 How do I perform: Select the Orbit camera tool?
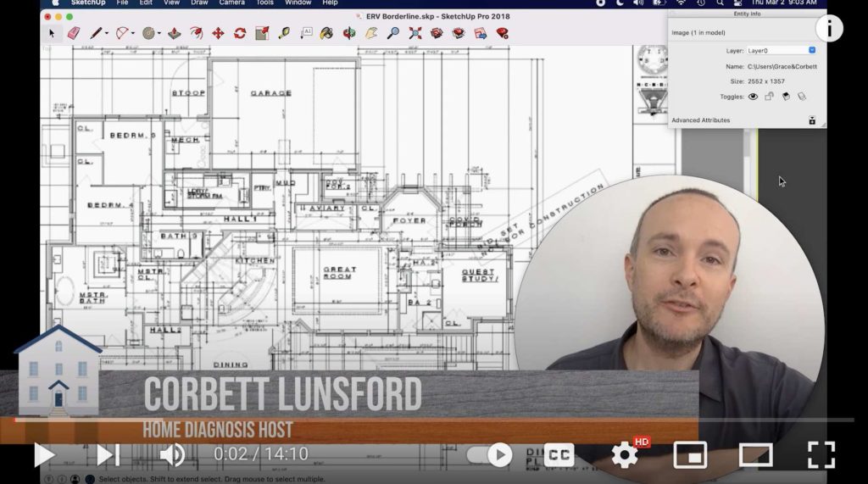point(348,33)
